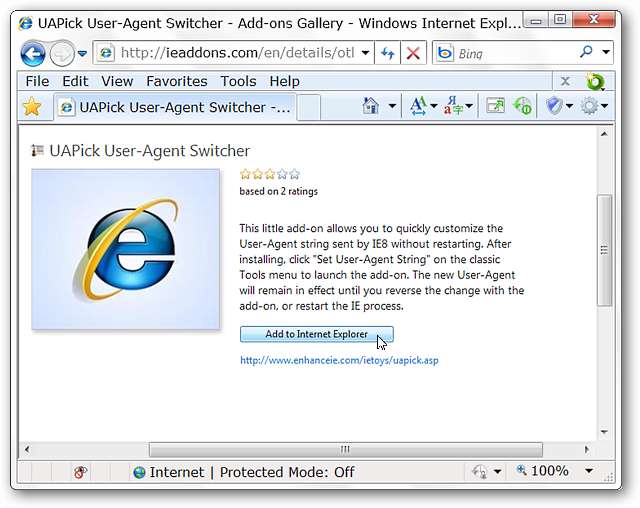Screen dimensions: 640x508
Task: Click the page icon in the address bar
Action: [x=106, y=53]
